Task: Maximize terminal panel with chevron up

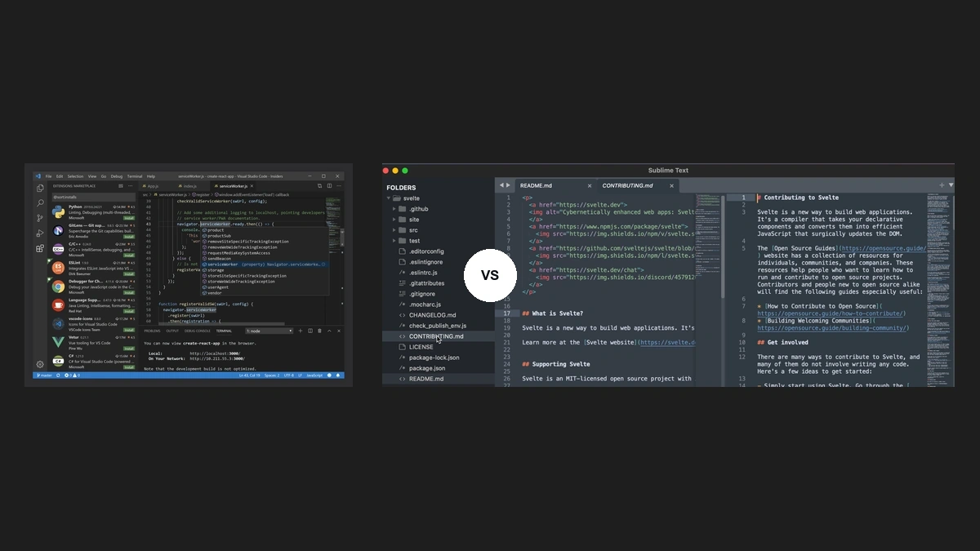Action: (x=329, y=331)
